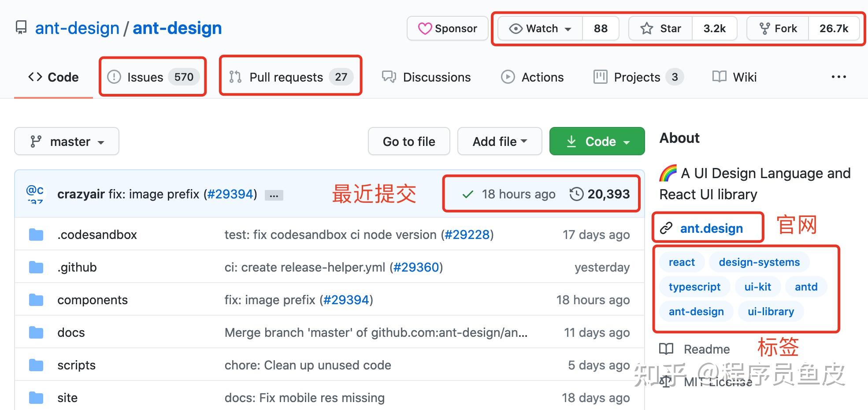868x410 pixels.
Task: Open the ant-design repository name link
Action: click(x=177, y=28)
